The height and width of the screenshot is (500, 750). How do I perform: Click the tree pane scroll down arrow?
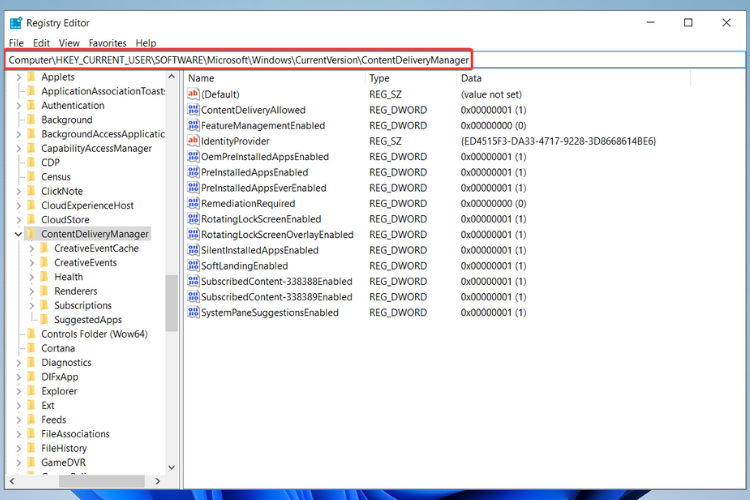(172, 467)
